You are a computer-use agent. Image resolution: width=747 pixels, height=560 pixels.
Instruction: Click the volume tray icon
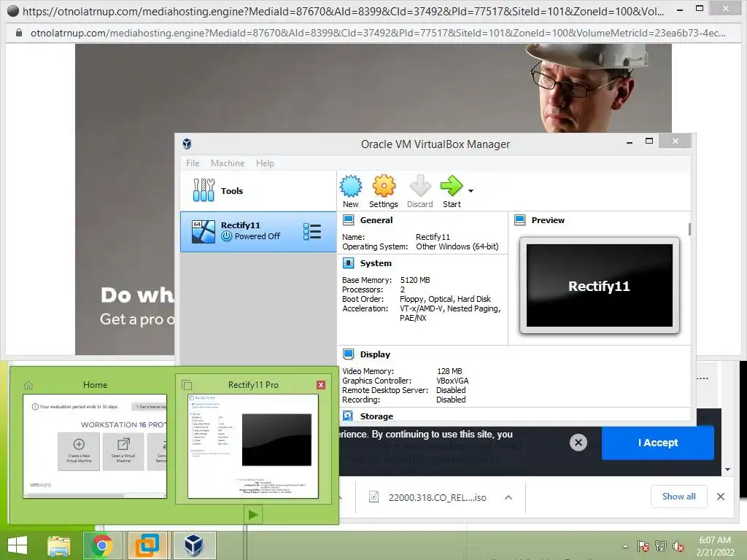tap(678, 546)
